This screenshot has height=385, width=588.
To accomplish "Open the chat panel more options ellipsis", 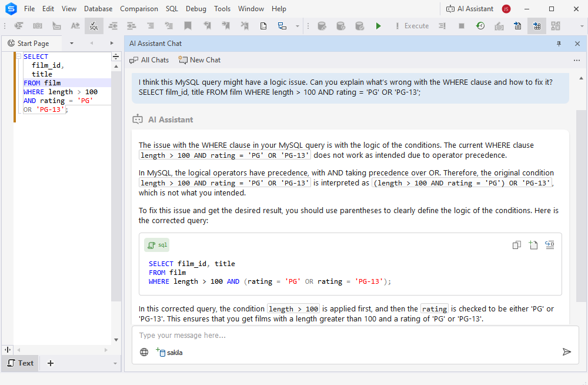I will tap(576, 60).
